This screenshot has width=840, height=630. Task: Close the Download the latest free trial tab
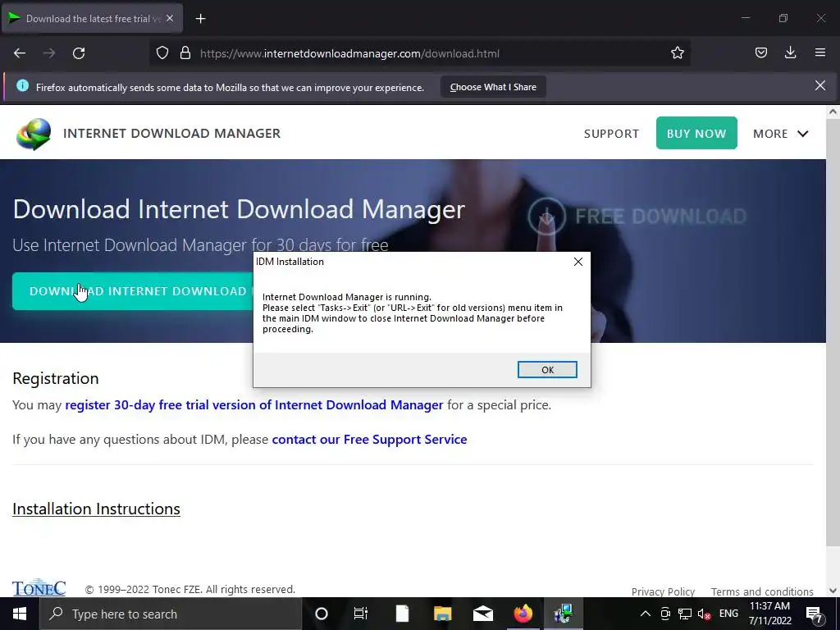[x=170, y=18]
